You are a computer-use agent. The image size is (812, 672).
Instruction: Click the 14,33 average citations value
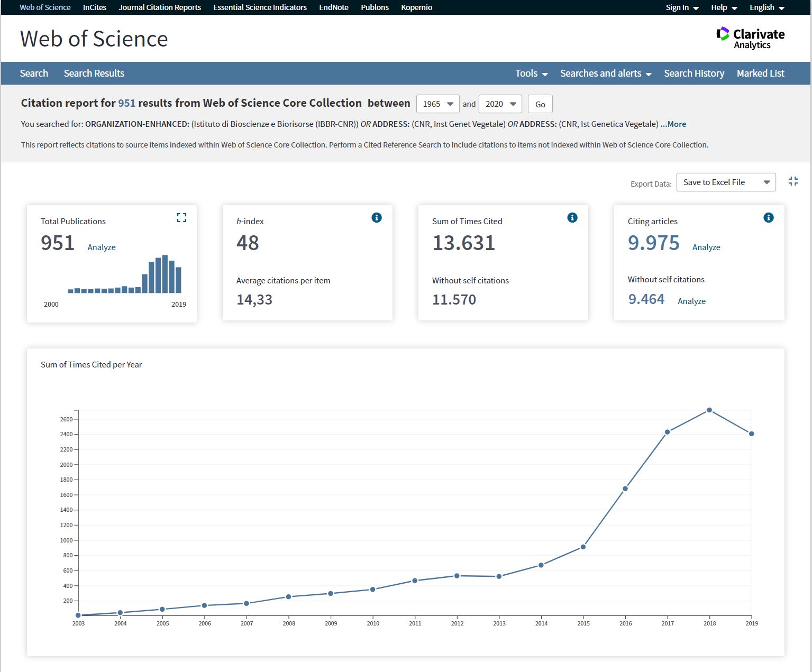click(x=254, y=299)
